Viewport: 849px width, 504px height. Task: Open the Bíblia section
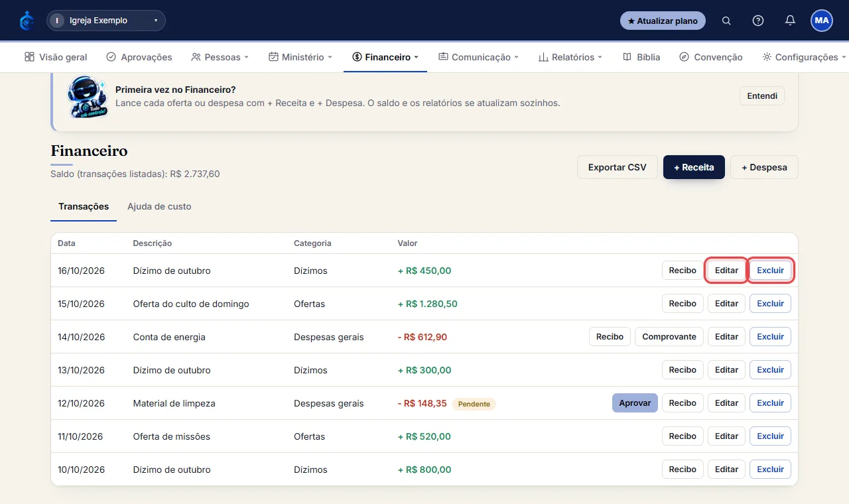641,57
